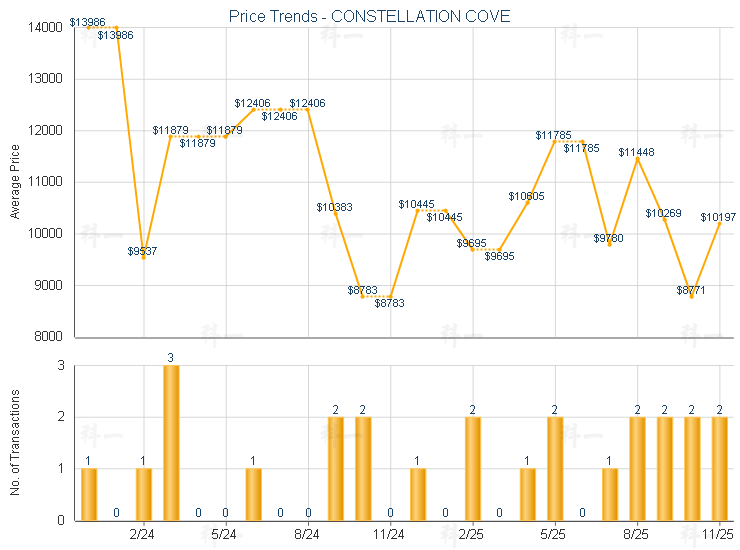
Task: Click the transaction bar above 2/24
Action: pos(144,493)
